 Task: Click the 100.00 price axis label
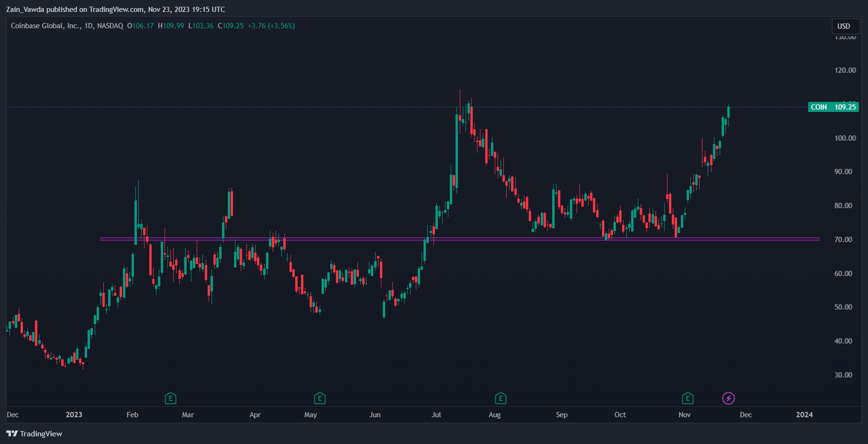(845, 138)
